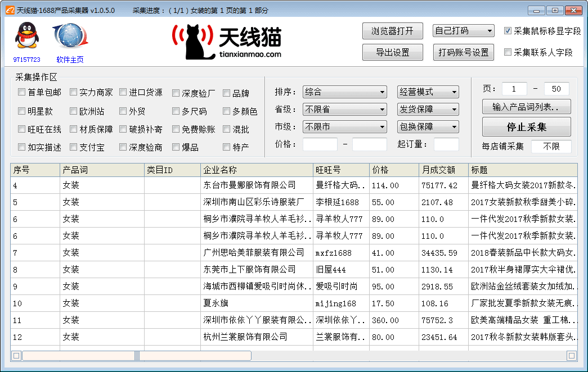Open the QQ number 97157723 link
The image size is (588, 372).
[x=26, y=60]
